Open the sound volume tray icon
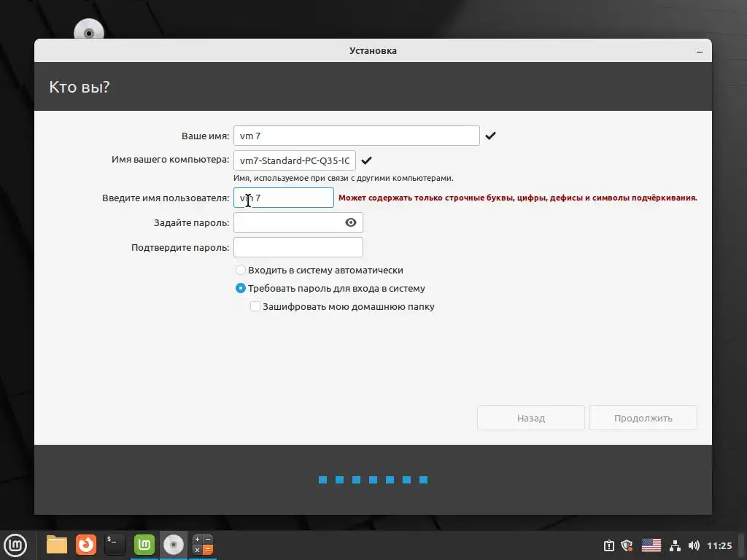747x560 pixels. (694, 545)
